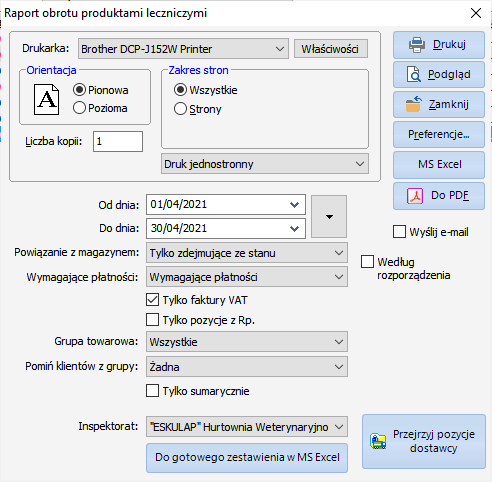Click Do gotowego zestawienia w MS Excel
This screenshot has height=482, width=492.
click(247, 458)
